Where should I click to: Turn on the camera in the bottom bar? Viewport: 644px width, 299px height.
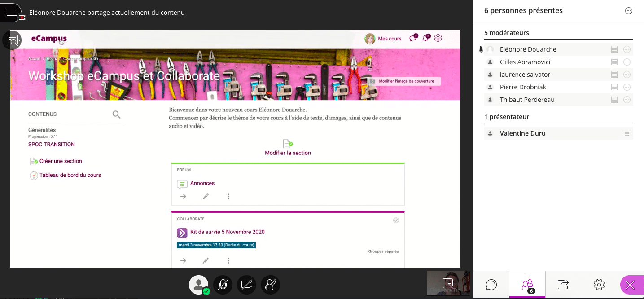246,285
